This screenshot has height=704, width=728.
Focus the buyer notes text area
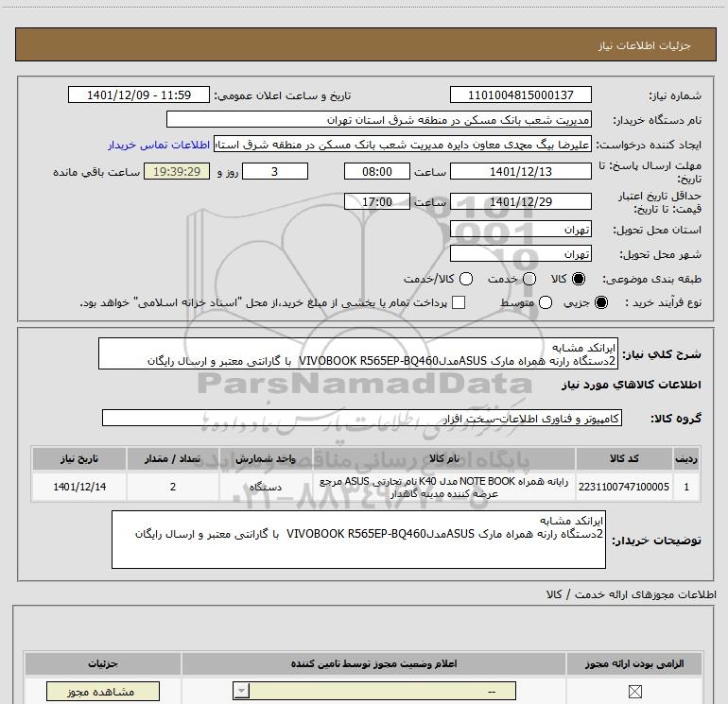coord(358,540)
